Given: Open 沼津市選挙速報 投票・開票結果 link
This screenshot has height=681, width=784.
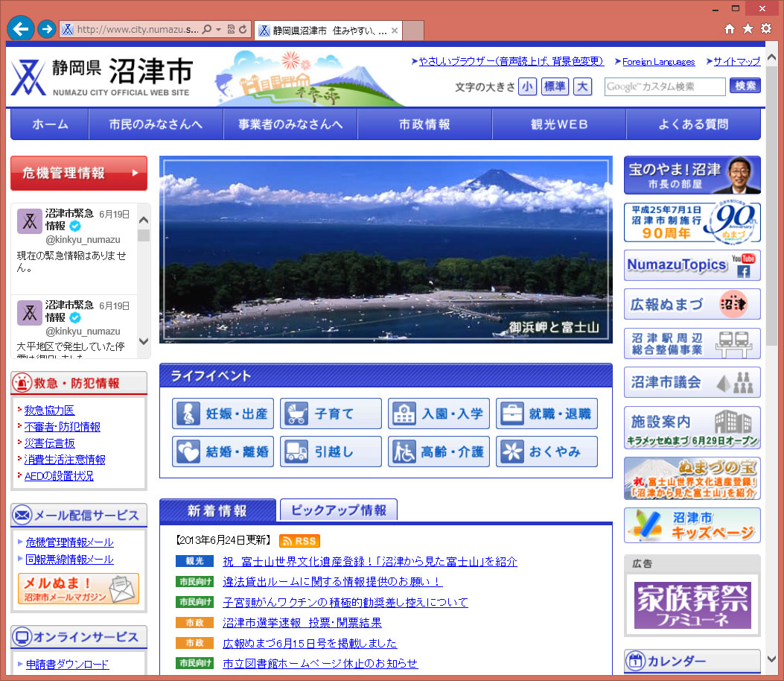Looking at the screenshot, I should click(302, 622).
